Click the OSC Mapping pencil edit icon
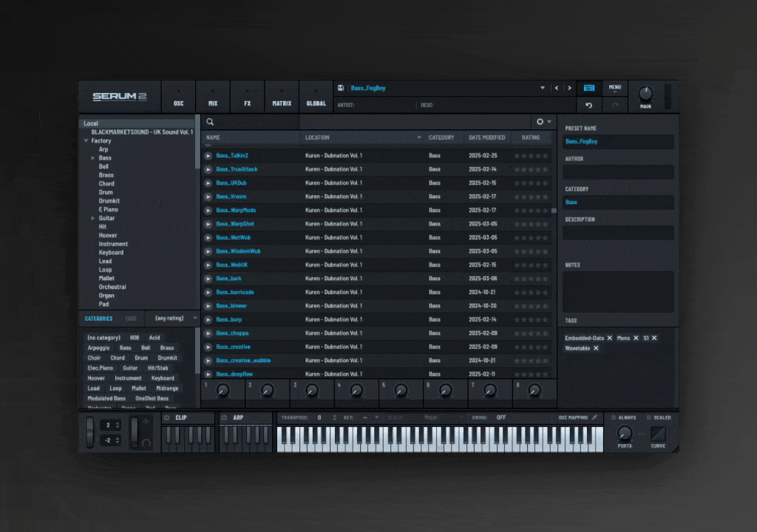The height and width of the screenshot is (532, 757). (x=595, y=417)
